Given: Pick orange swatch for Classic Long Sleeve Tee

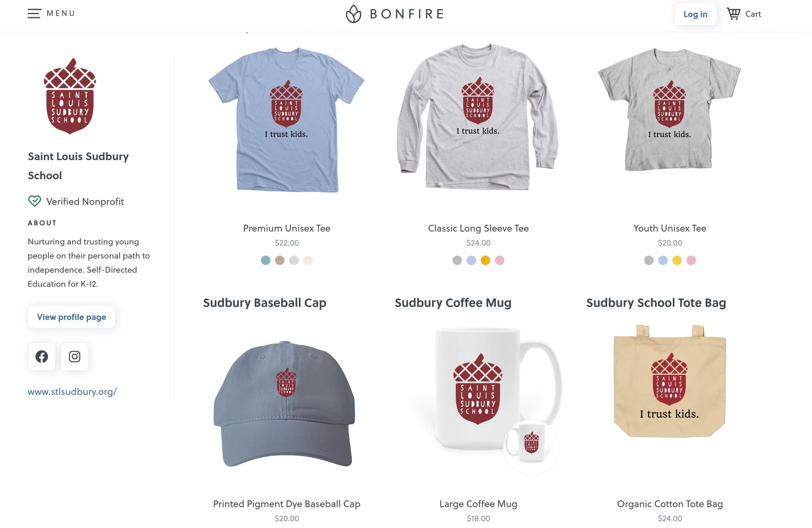Looking at the screenshot, I should 485,260.
